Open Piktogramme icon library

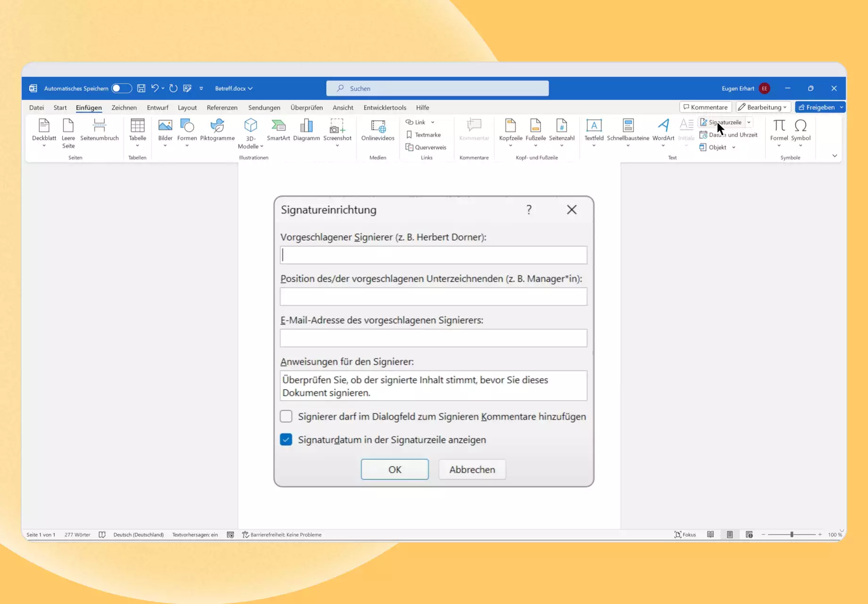(217, 130)
